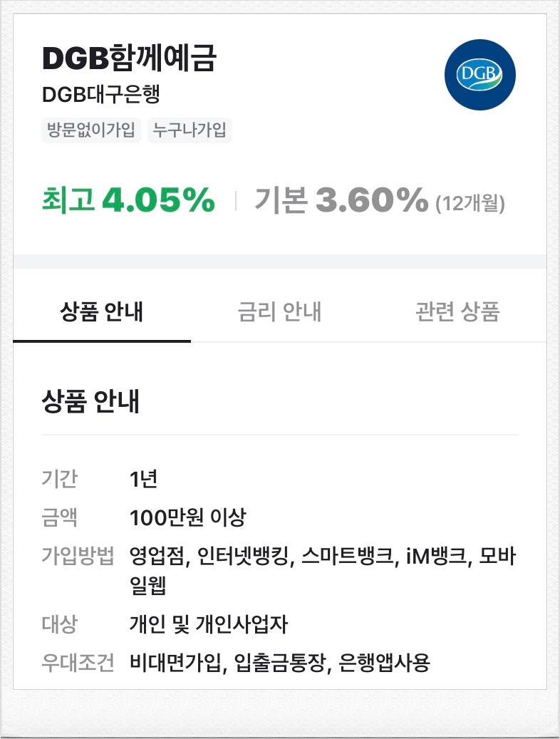This screenshot has height=739, width=560.
Task: Select the 누구나가입 badge
Action: coord(190,130)
